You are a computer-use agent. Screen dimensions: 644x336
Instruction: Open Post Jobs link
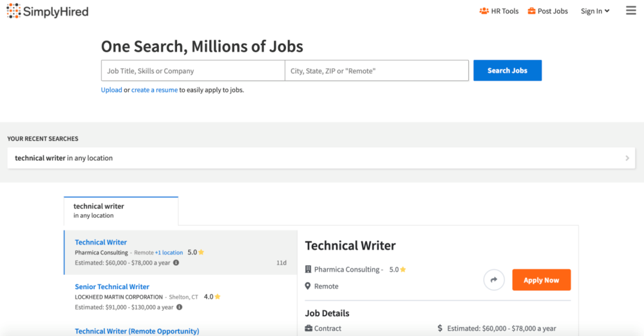[548, 11]
